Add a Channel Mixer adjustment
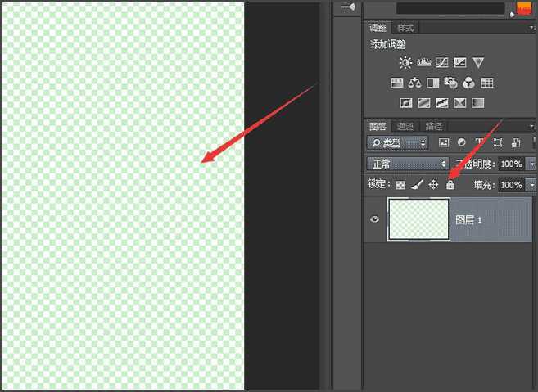Screen dimensions: 538x392 click(x=468, y=83)
